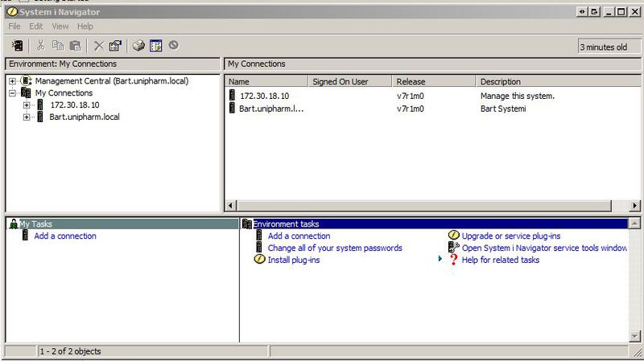Click the v7r1m0 release cell for Bart.unipharm.l...
The height and width of the screenshot is (361, 644).
pos(411,109)
